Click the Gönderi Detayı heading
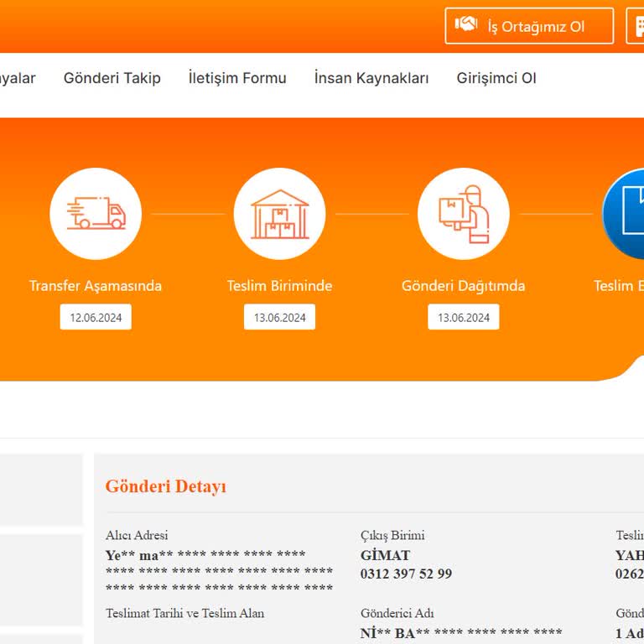 [166, 486]
